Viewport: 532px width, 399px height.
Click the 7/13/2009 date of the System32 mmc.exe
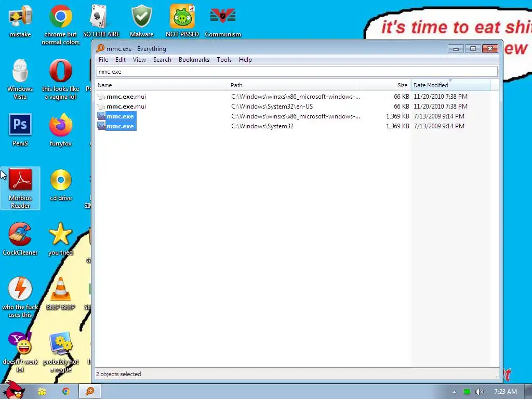(439, 126)
